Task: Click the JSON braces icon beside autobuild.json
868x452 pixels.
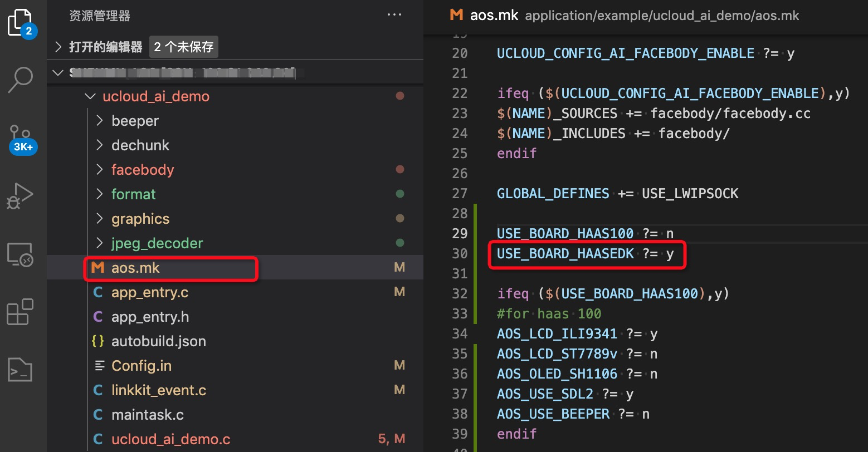Action: tap(98, 341)
